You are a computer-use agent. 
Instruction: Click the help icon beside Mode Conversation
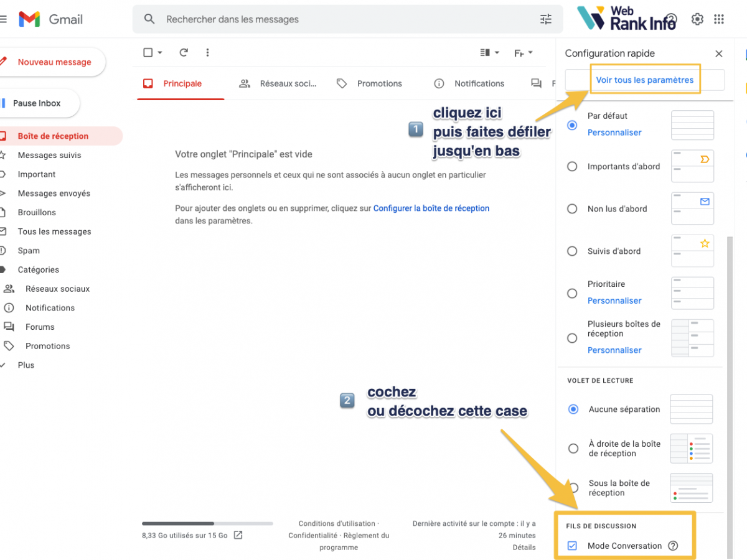pyautogui.click(x=673, y=546)
